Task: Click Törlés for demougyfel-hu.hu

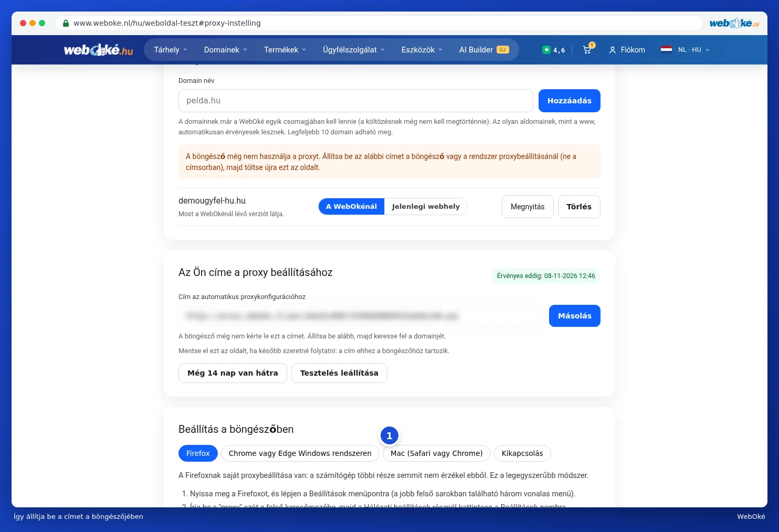Action: pyautogui.click(x=579, y=207)
